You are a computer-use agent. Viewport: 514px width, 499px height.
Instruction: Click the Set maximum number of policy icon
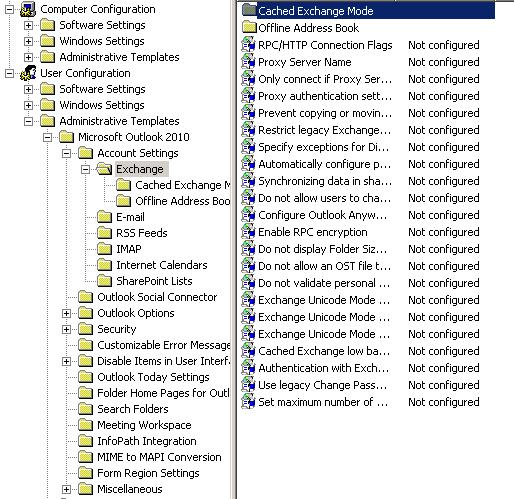point(248,402)
